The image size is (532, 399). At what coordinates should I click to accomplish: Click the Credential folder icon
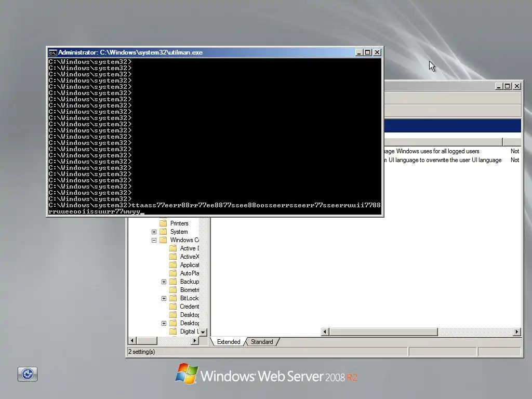(x=173, y=307)
